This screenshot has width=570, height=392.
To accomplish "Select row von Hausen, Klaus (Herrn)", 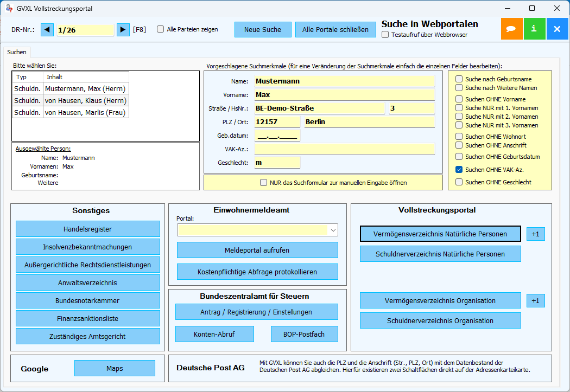I will (x=71, y=100).
